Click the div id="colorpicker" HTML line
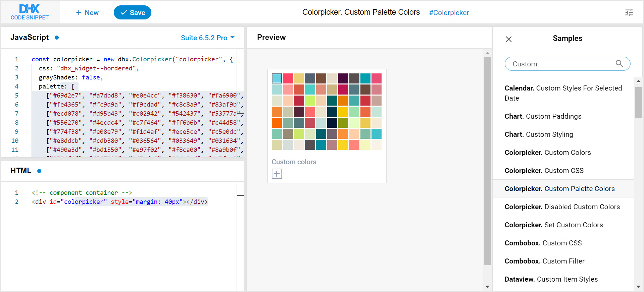 click(x=120, y=202)
